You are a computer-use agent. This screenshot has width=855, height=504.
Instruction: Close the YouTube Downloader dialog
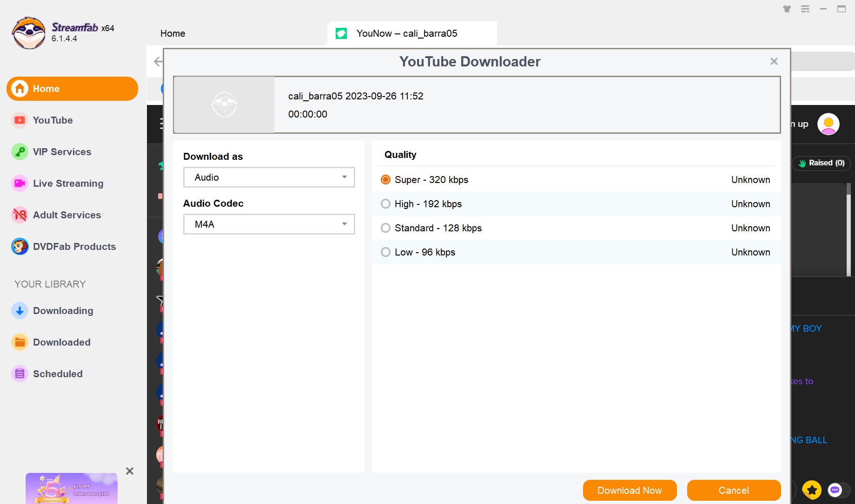[774, 61]
